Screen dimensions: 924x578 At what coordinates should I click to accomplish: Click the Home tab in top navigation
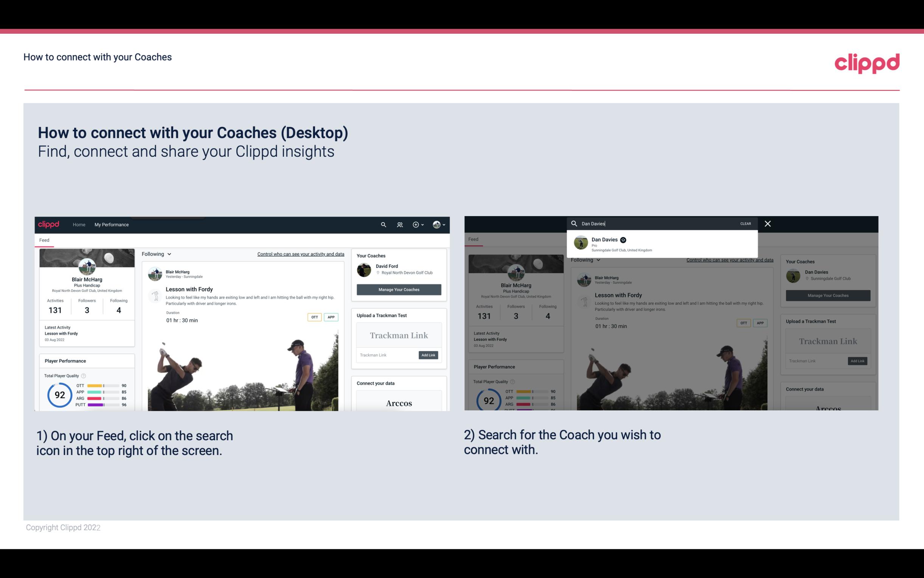[x=79, y=224]
